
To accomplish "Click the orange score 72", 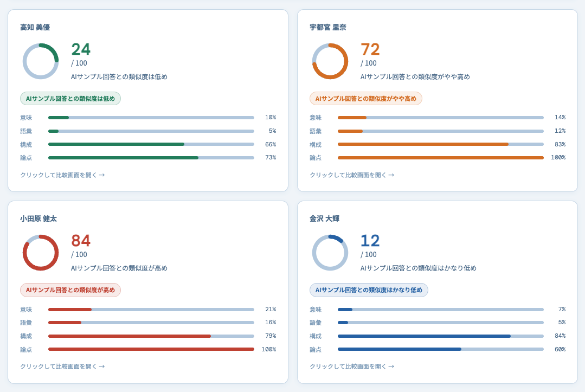I will 370,49.
